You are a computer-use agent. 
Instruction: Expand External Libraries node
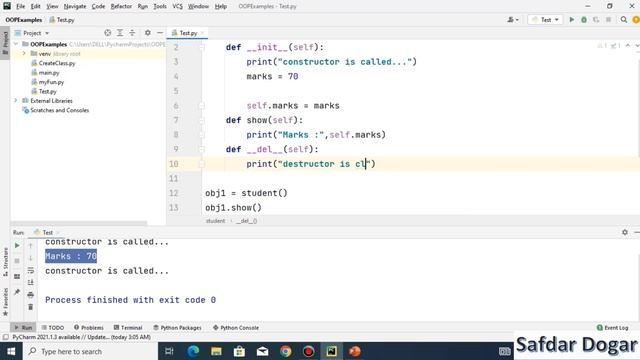[16, 100]
